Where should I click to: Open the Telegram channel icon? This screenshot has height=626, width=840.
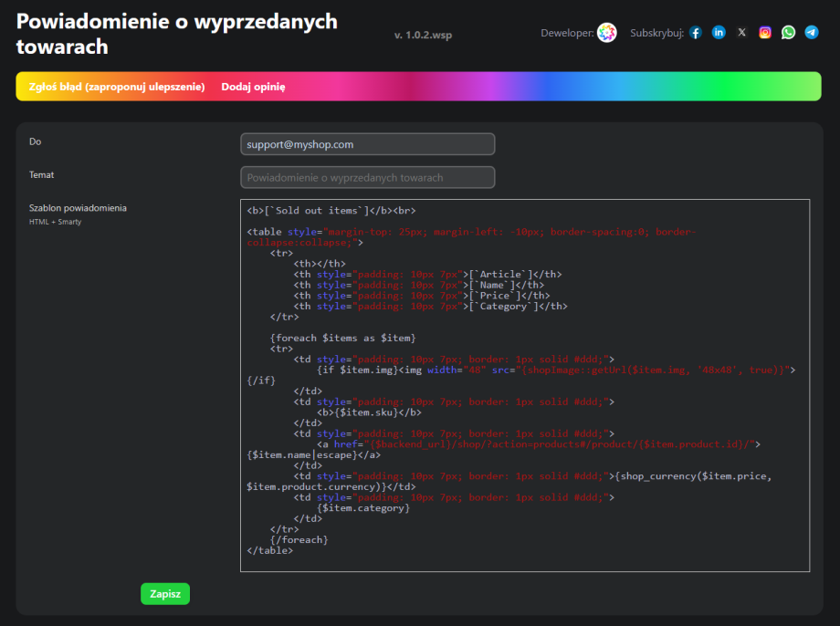point(812,33)
